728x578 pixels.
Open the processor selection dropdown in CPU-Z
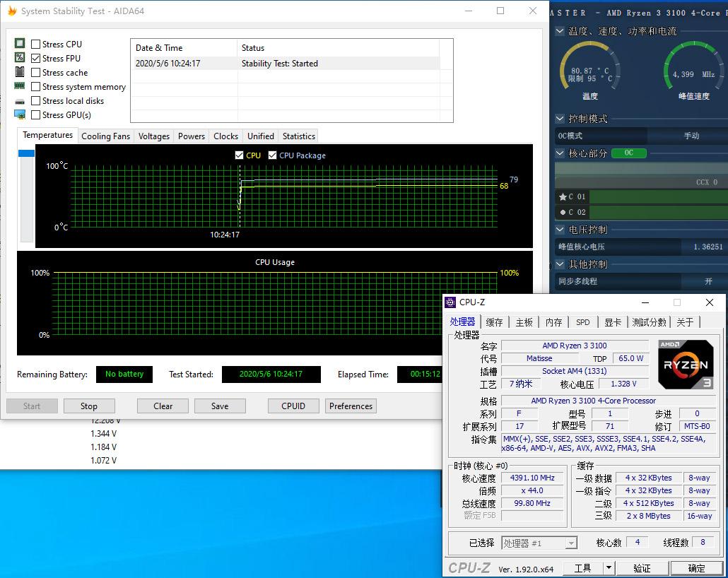[571, 543]
